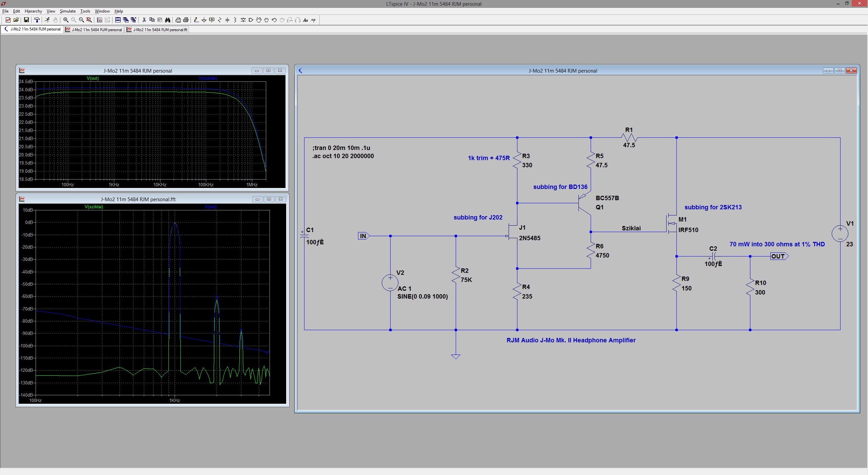Select the Draw Wire pencil tool

196,20
